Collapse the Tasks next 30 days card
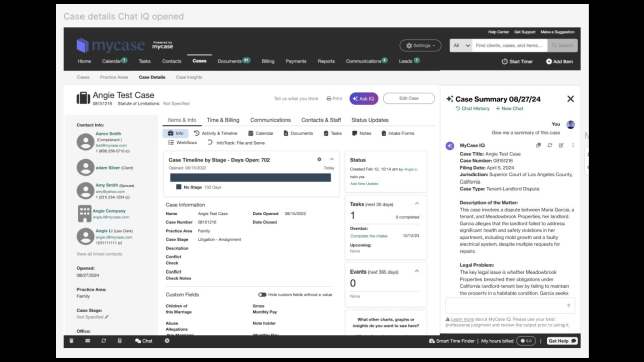 click(x=417, y=204)
